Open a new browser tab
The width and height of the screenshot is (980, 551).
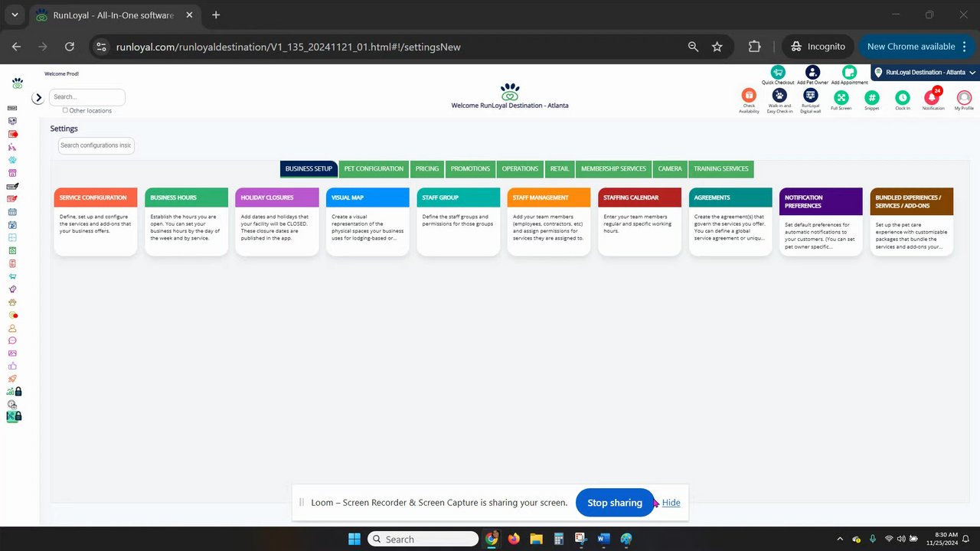pos(216,15)
